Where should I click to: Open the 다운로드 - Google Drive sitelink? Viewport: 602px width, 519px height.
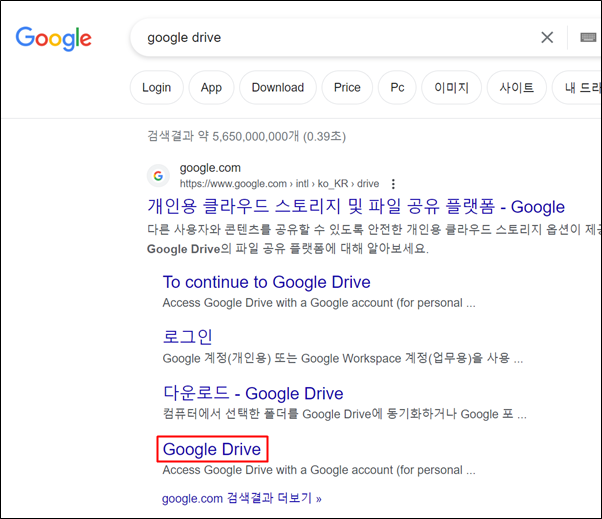253,393
